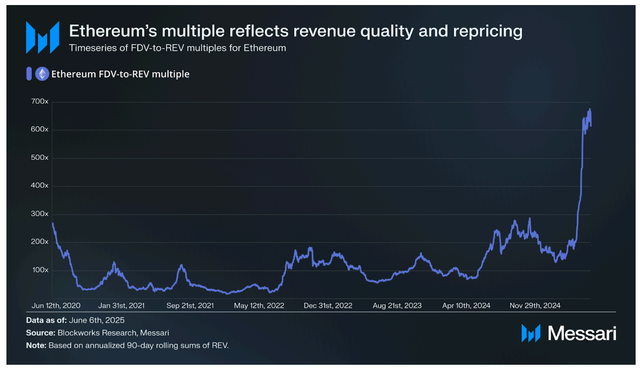Click the purple legend color swatch
This screenshot has width=640, height=369.
click(x=29, y=74)
